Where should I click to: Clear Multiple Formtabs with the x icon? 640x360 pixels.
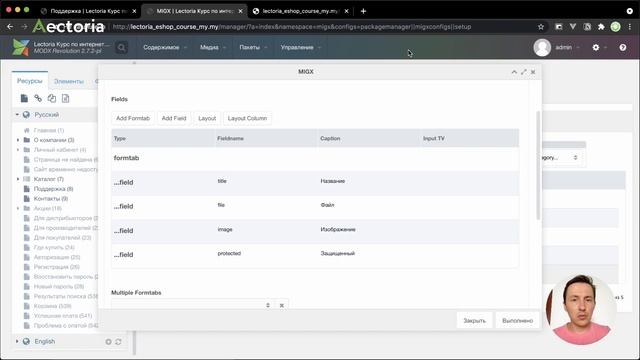coord(282,305)
